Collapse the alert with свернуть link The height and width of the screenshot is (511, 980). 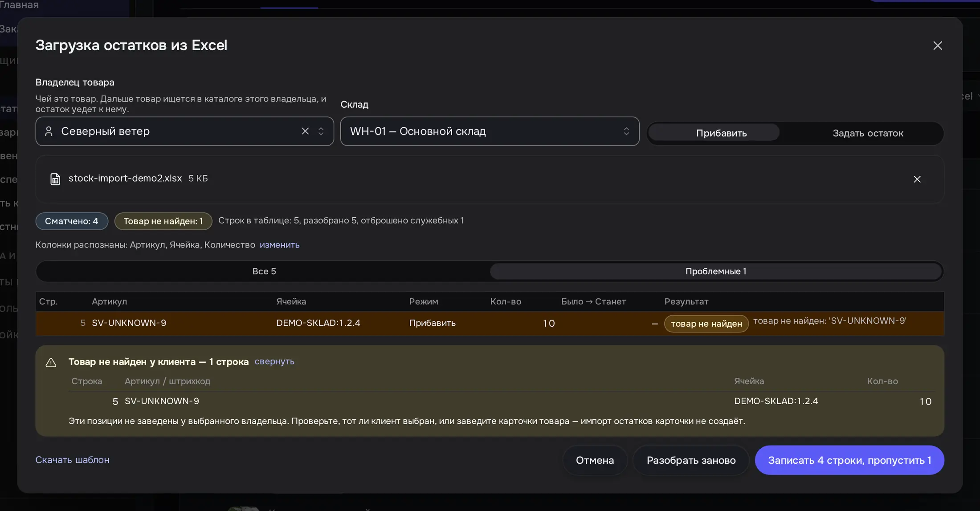274,361
